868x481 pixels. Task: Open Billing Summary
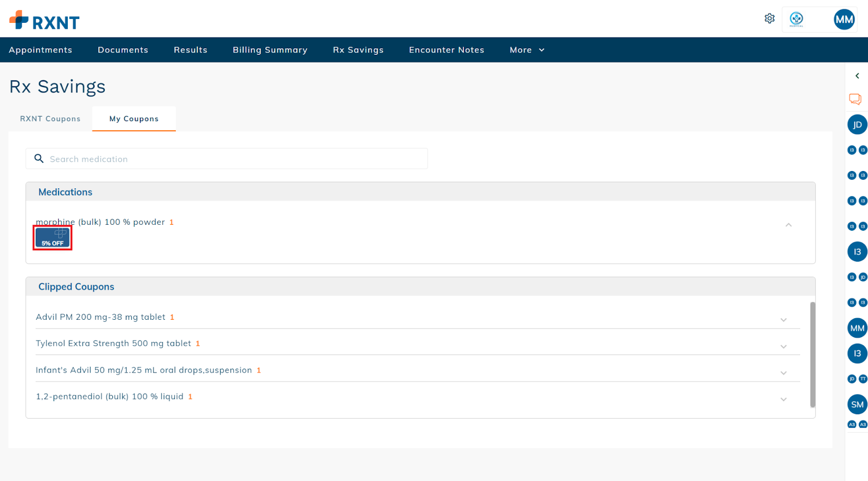coord(270,50)
